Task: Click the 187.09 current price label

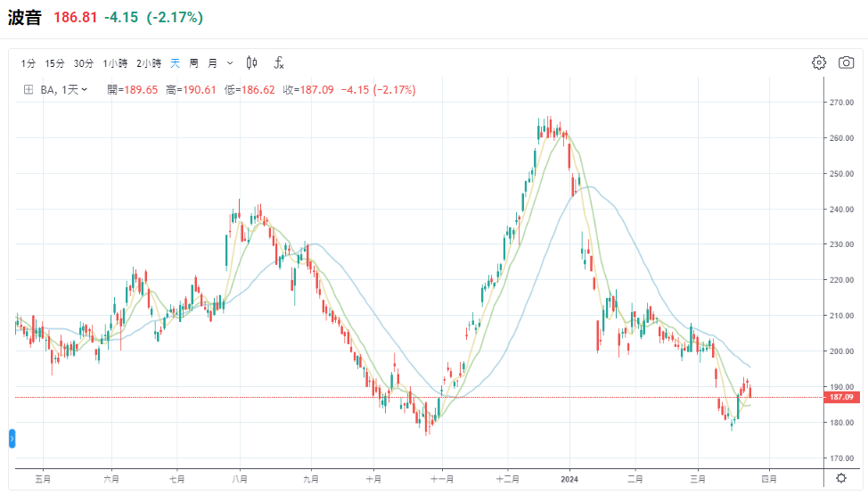Action: [x=841, y=397]
